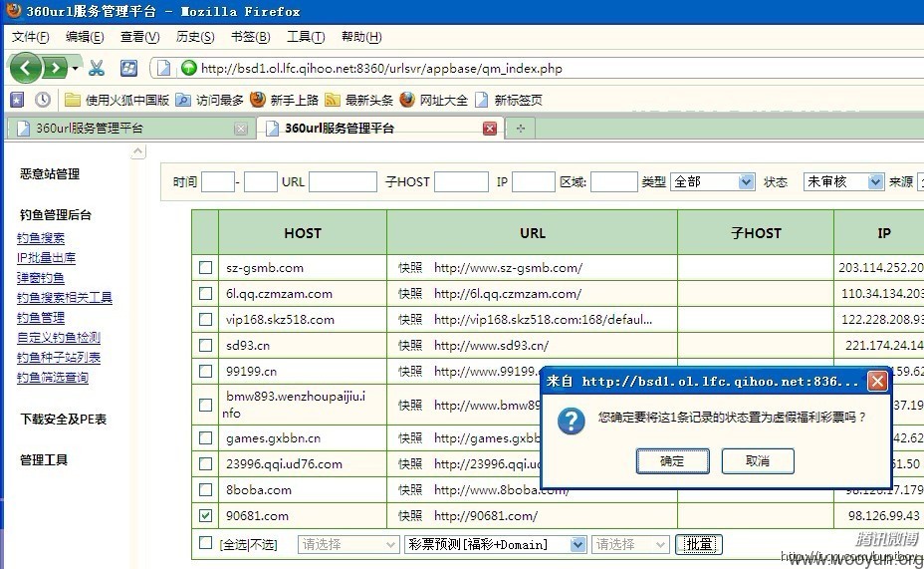
Task: Close the inactive first 360url tab
Action: [x=240, y=129]
